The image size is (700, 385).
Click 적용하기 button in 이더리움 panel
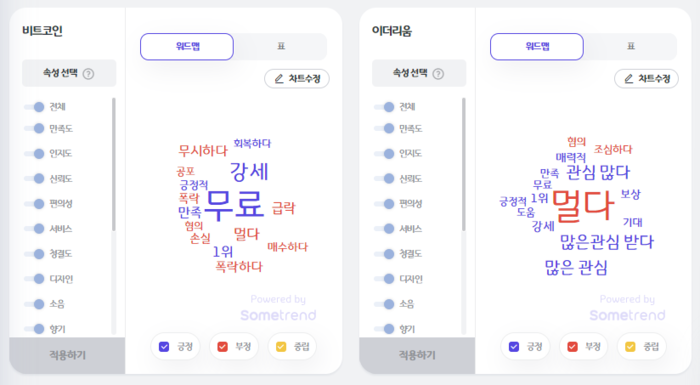pos(417,355)
